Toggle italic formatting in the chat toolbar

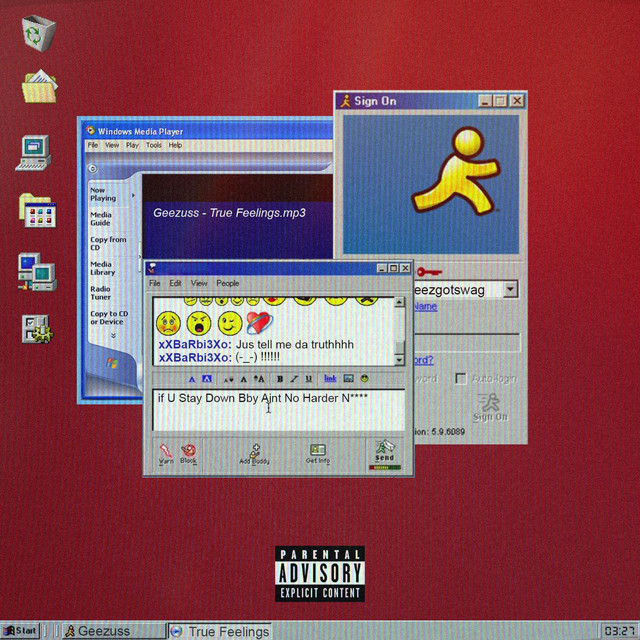pyautogui.click(x=294, y=379)
